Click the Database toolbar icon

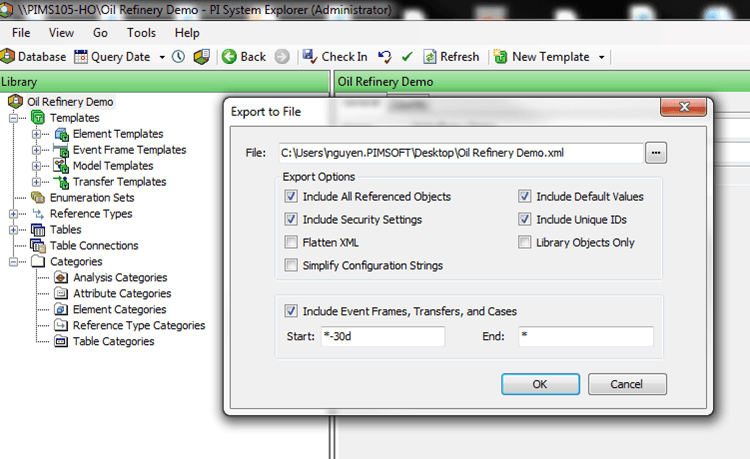pos(7,56)
